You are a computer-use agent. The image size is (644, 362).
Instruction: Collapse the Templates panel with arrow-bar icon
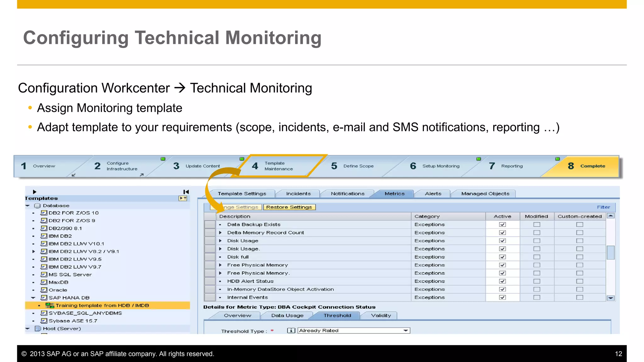tap(186, 192)
